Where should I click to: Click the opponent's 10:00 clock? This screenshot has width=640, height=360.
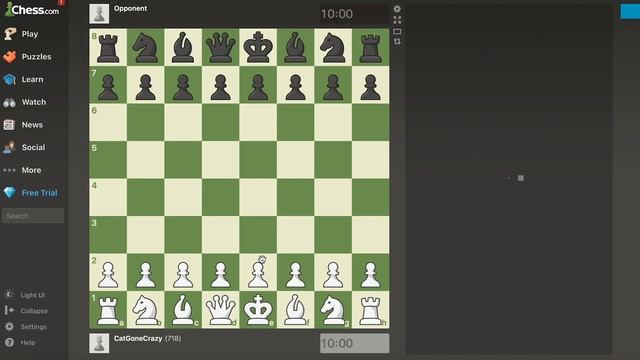(x=354, y=14)
